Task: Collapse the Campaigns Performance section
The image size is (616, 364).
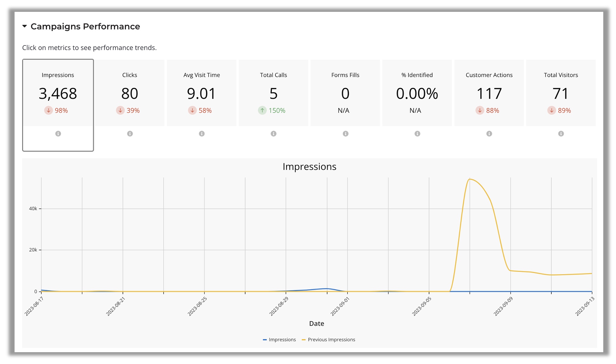Action: coord(24,26)
